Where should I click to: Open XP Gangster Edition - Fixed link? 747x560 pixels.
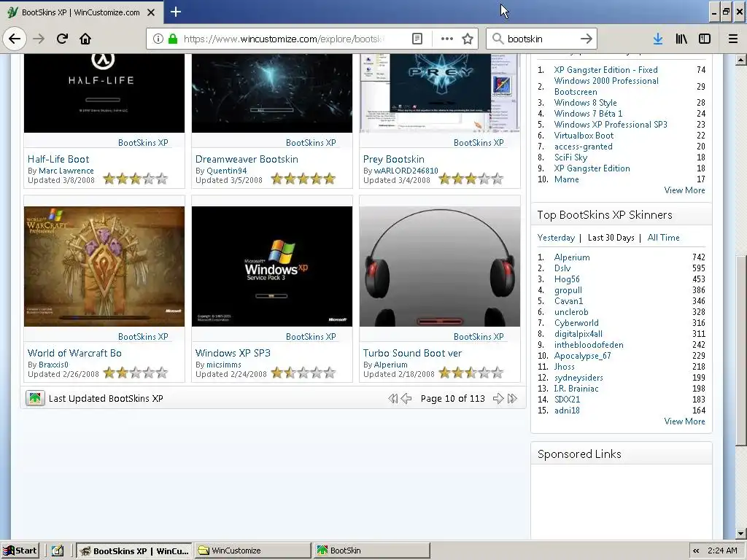(606, 70)
